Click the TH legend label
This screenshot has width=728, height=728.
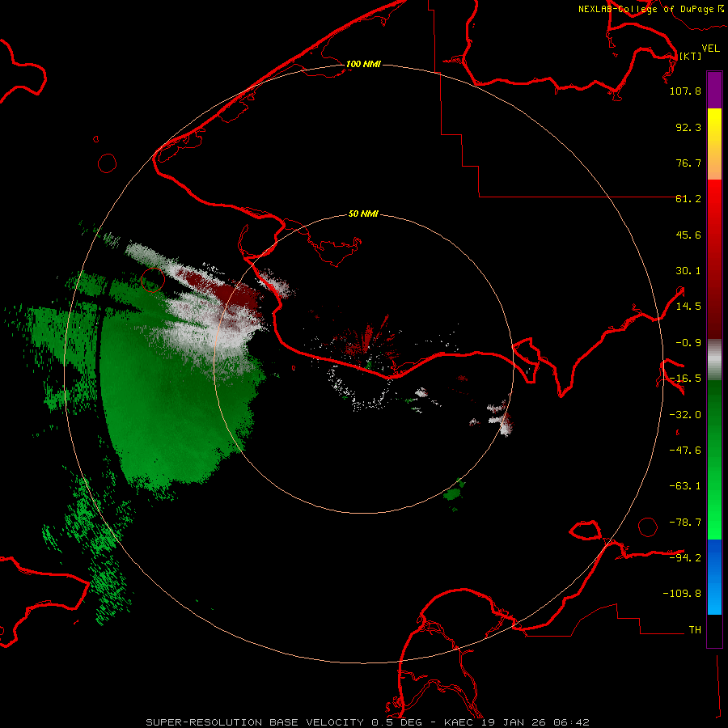695,630
